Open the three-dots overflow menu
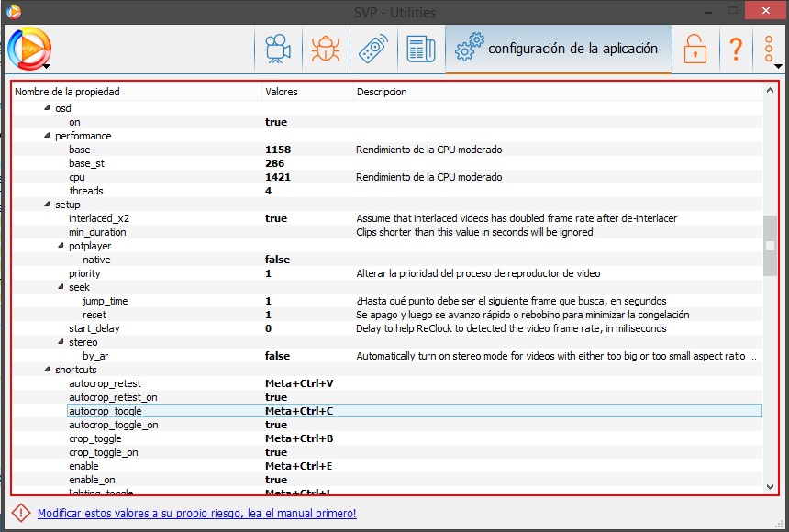 pyautogui.click(x=770, y=50)
